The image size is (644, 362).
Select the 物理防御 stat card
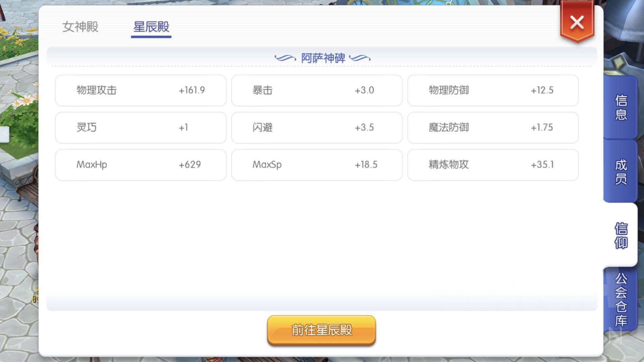[x=493, y=90]
